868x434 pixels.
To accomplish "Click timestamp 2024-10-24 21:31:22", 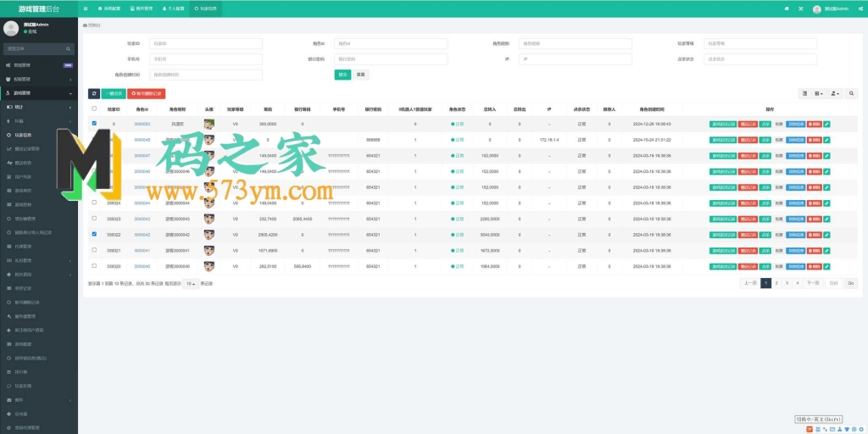I will pyautogui.click(x=652, y=140).
